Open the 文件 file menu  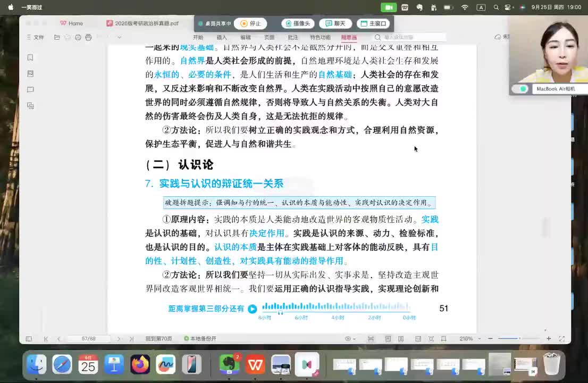(x=36, y=37)
